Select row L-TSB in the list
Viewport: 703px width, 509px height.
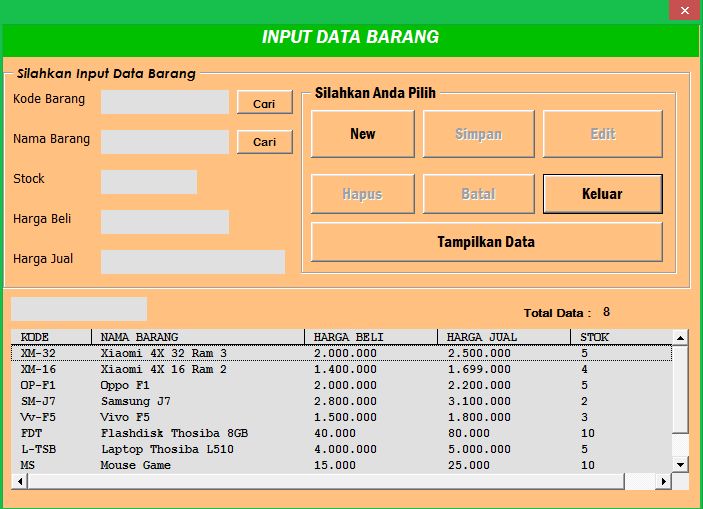[x=342, y=449]
